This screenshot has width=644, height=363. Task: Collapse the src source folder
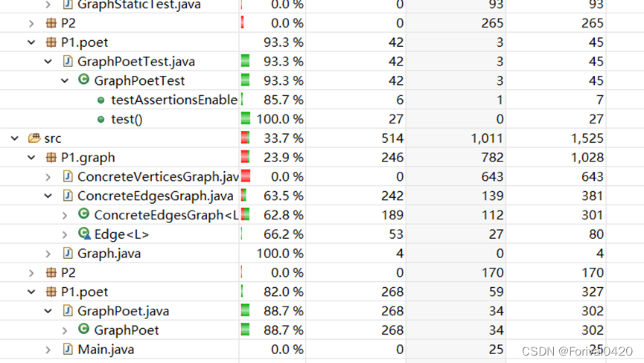(15, 138)
